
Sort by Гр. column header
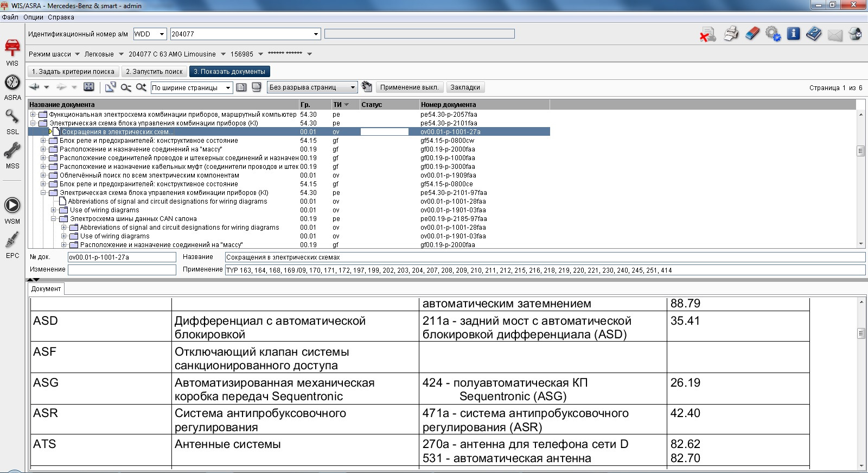coord(315,105)
